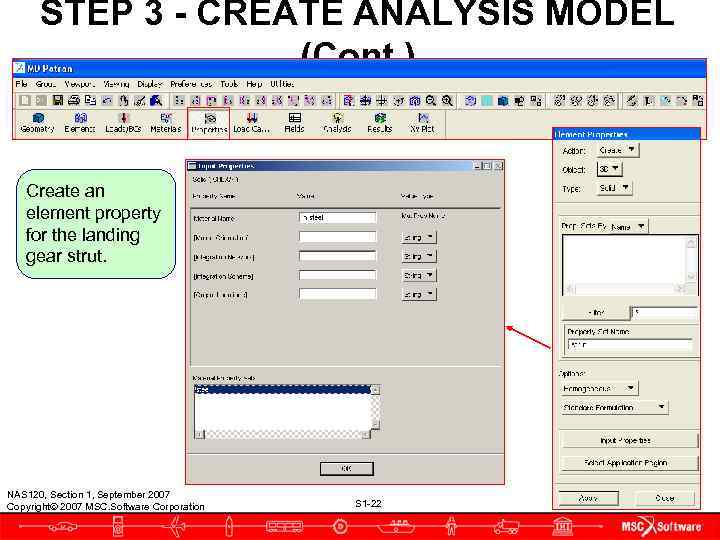Click Material Property Sets horizontal scrollbar

[x=282, y=434]
